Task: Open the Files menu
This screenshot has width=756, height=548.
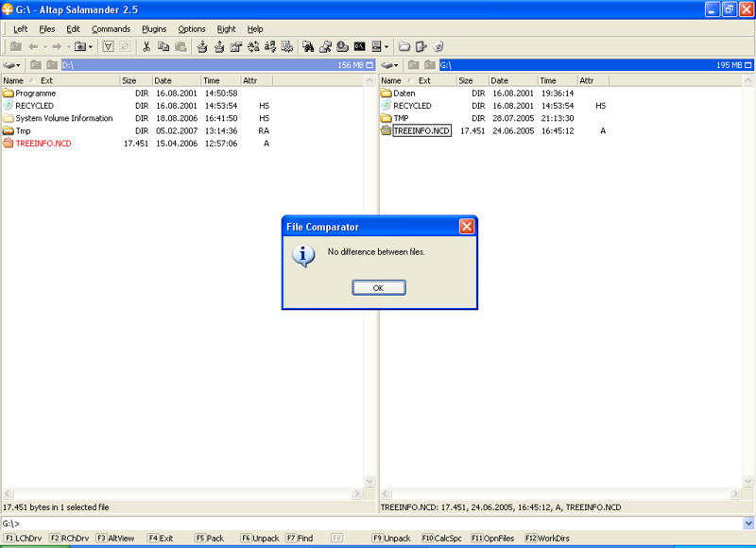Action: (x=46, y=29)
